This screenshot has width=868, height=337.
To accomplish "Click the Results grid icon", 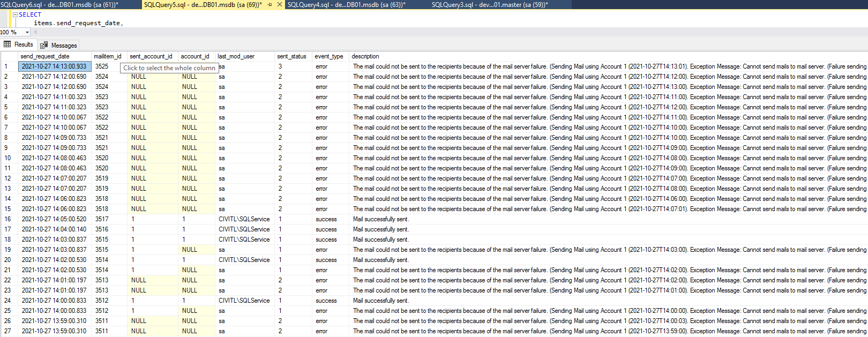I will click(8, 44).
